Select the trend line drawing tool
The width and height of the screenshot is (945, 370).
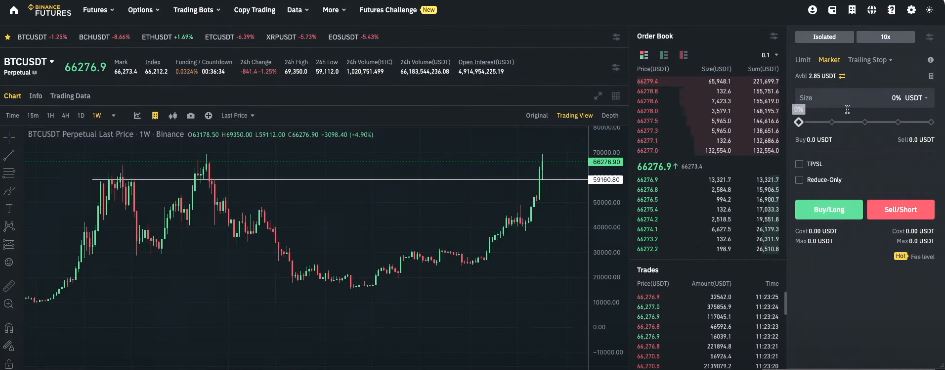(8, 155)
